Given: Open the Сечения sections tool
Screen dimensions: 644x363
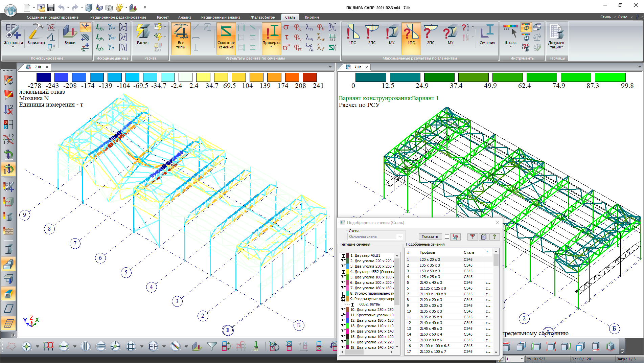Looking at the screenshot, I should click(487, 35).
